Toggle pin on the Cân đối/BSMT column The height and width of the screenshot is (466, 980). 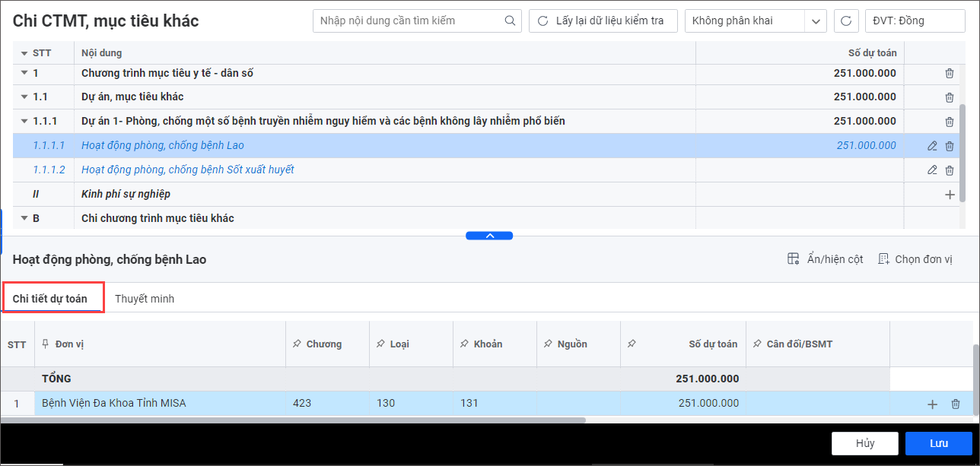pyautogui.click(x=756, y=344)
